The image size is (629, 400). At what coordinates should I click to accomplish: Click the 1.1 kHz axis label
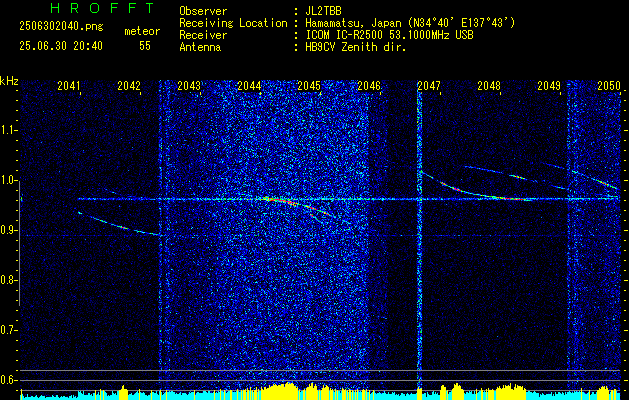click(8, 130)
